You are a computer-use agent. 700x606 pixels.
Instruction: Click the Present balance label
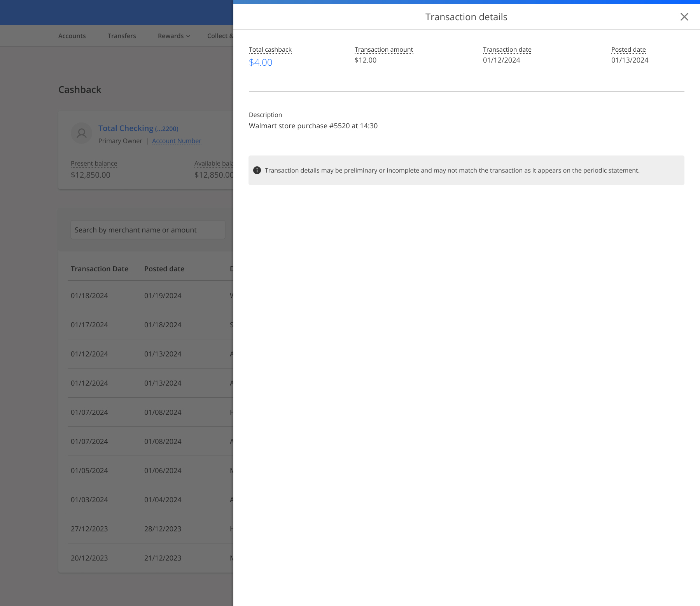pyautogui.click(x=94, y=163)
